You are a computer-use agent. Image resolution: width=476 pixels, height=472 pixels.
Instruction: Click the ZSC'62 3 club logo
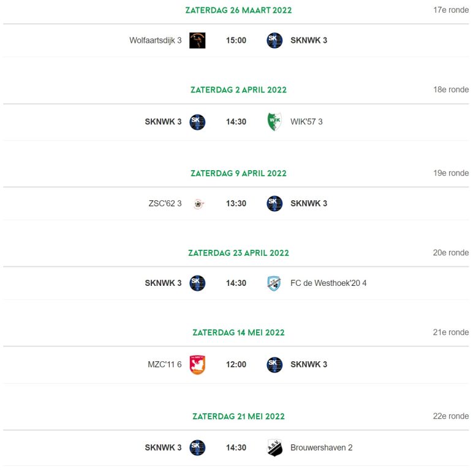(x=198, y=203)
